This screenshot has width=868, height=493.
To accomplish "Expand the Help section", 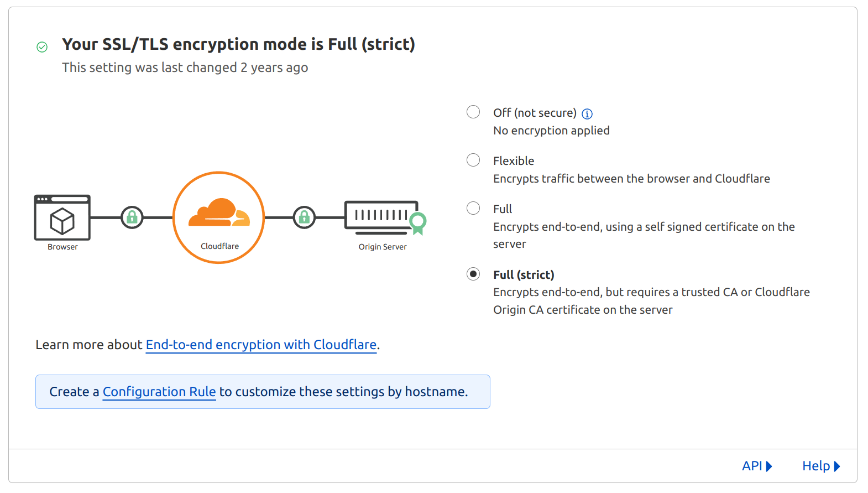I will point(820,466).
